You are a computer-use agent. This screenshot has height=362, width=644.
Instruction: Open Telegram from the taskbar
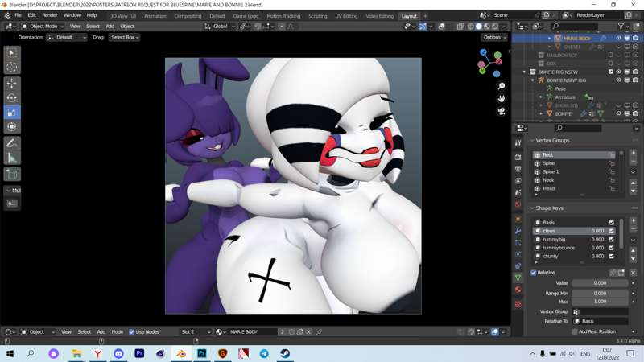[x=264, y=353]
